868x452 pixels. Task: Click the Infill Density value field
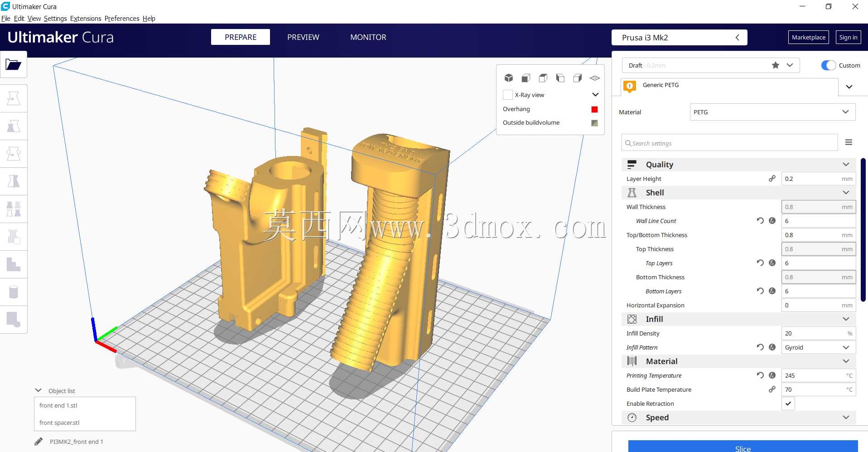(819, 333)
